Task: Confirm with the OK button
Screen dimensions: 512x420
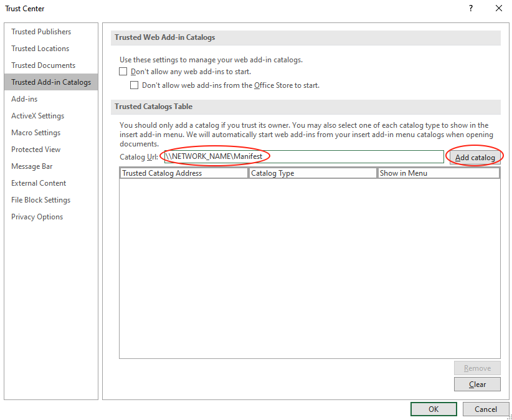Action: 434,409
